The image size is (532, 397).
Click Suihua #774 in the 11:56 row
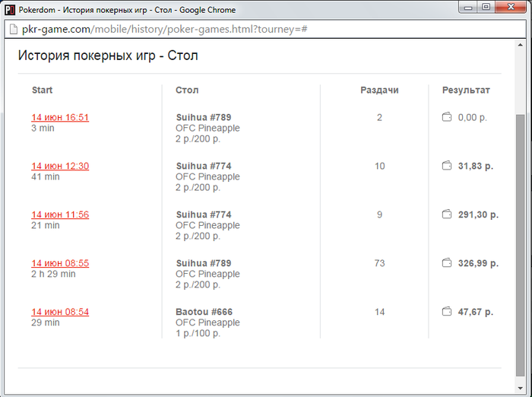[204, 214]
